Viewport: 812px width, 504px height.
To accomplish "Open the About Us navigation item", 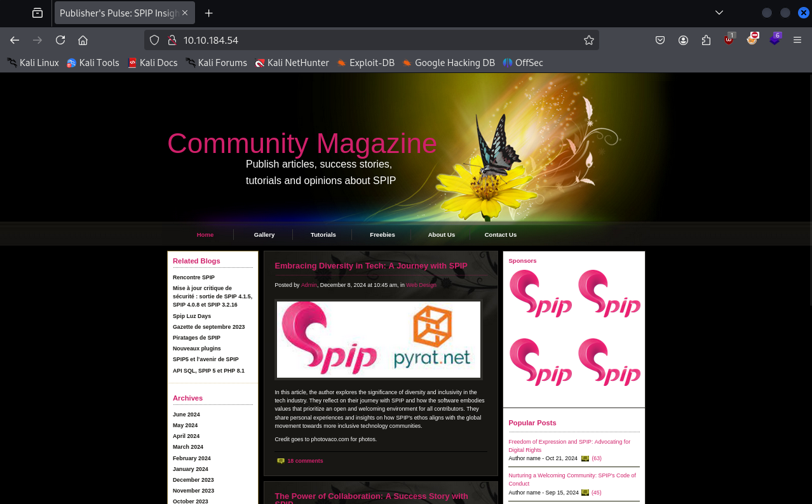I will pos(442,235).
